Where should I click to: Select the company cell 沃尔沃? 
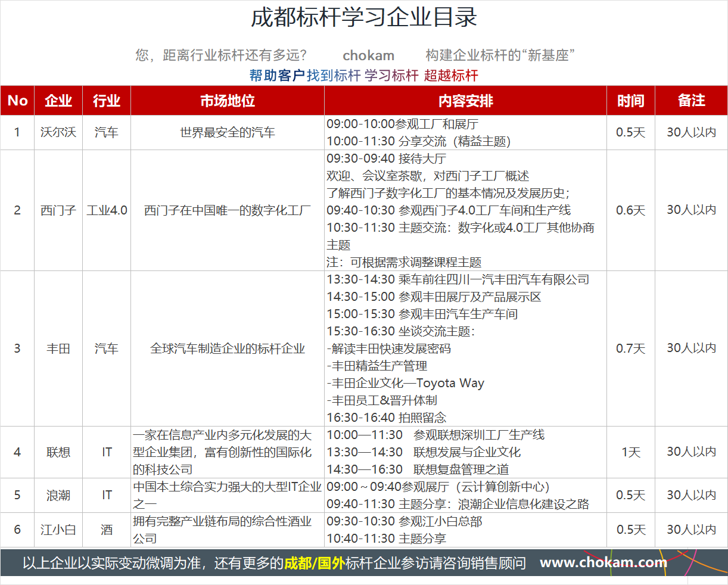(x=58, y=132)
